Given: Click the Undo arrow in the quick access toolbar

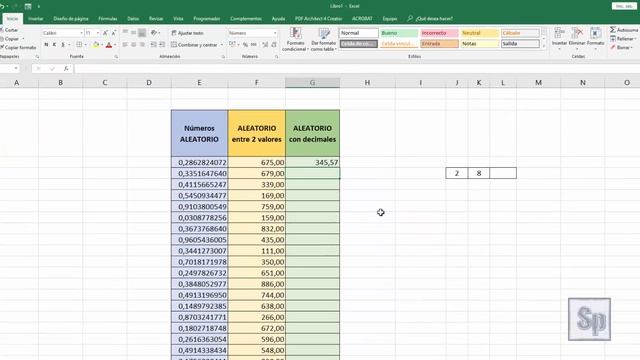Looking at the screenshot, I should click(2, 6).
